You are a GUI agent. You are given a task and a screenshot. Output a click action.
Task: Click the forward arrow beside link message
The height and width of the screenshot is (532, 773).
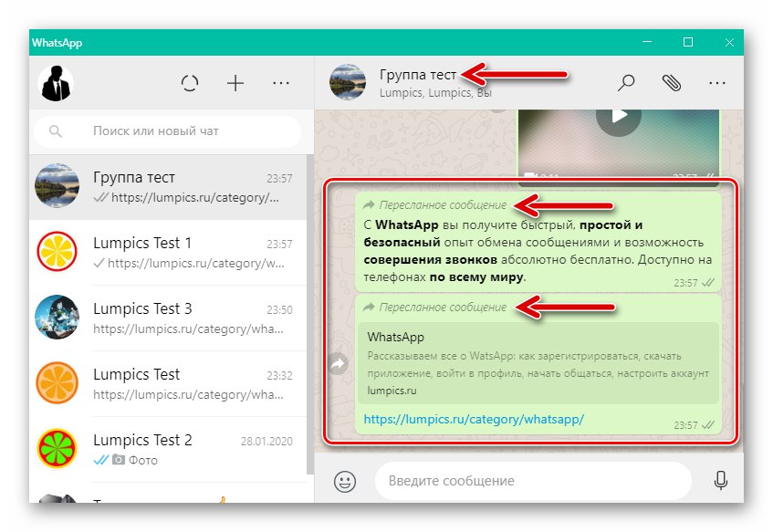pyautogui.click(x=339, y=364)
